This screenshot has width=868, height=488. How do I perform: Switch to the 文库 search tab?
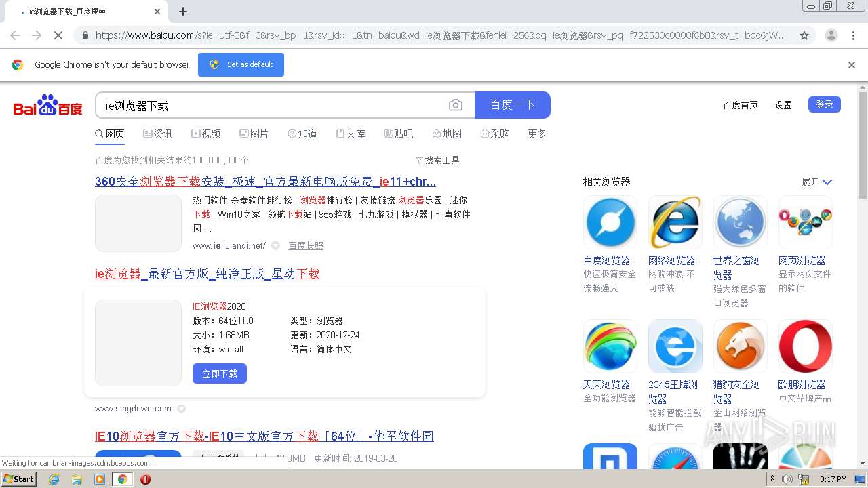coord(351,134)
